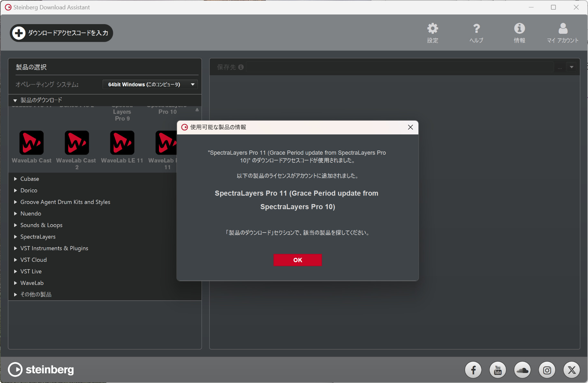Expand the Dorico category

tap(15, 190)
